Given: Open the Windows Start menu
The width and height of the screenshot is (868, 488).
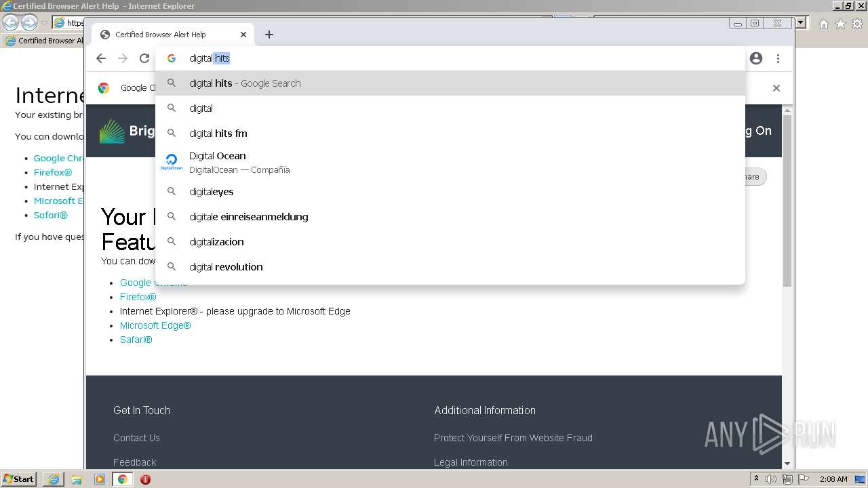Looking at the screenshot, I should coord(19,479).
